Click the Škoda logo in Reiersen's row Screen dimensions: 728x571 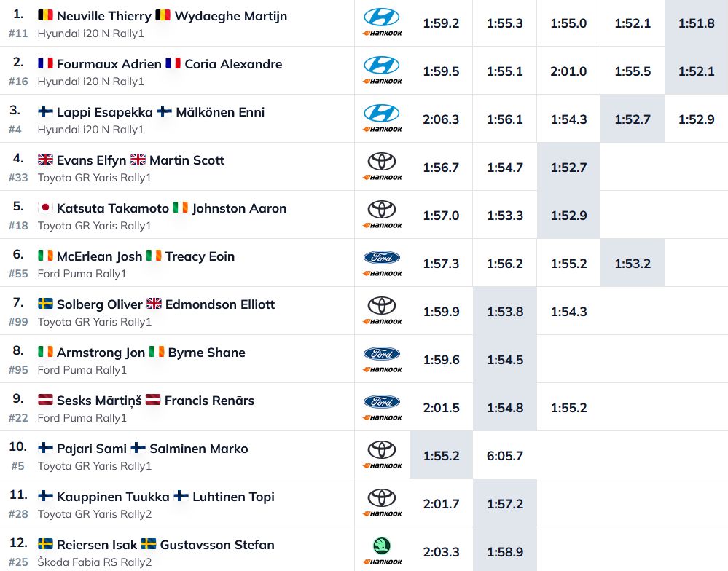(x=381, y=546)
